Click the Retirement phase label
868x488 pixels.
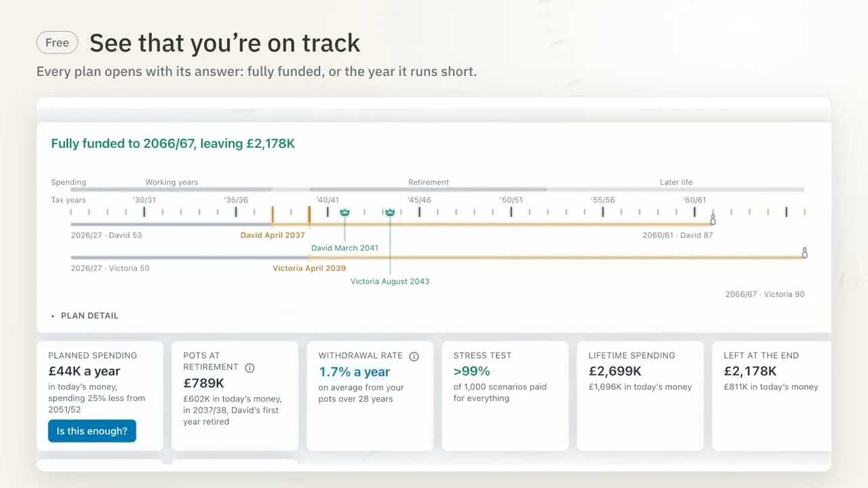tap(429, 182)
